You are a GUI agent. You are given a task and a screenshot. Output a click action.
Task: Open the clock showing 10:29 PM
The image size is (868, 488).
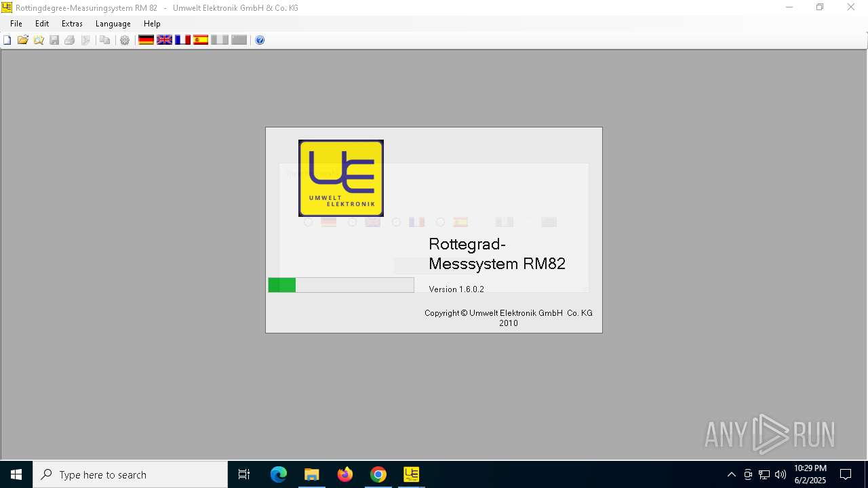(810, 474)
